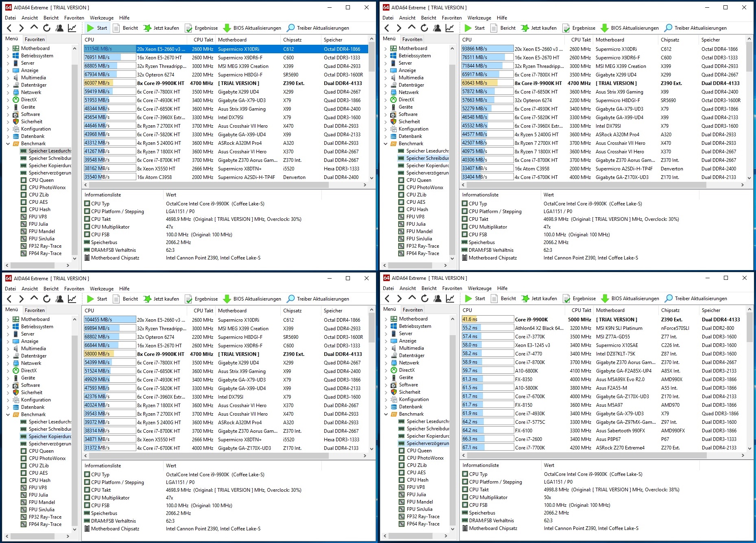Screen dimensions: 756x543
Task: Click DirectX Xbox icon in top-right window tree
Action: (x=393, y=100)
